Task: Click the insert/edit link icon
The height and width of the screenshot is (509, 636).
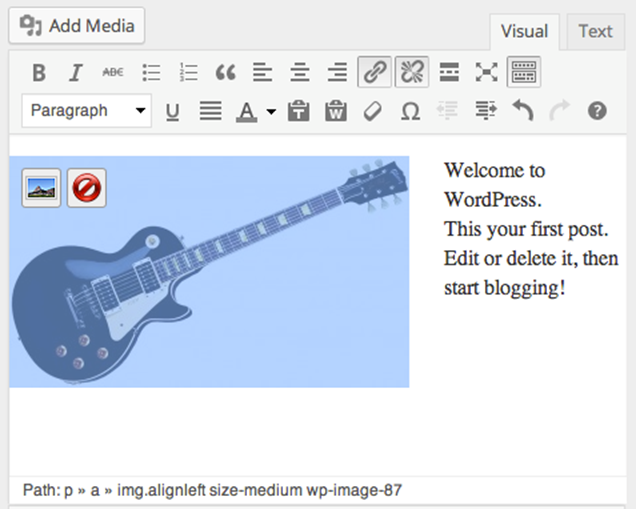Action: [374, 72]
